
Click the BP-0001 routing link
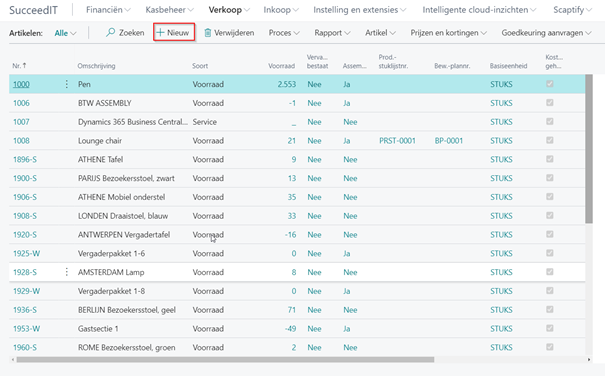coord(449,141)
